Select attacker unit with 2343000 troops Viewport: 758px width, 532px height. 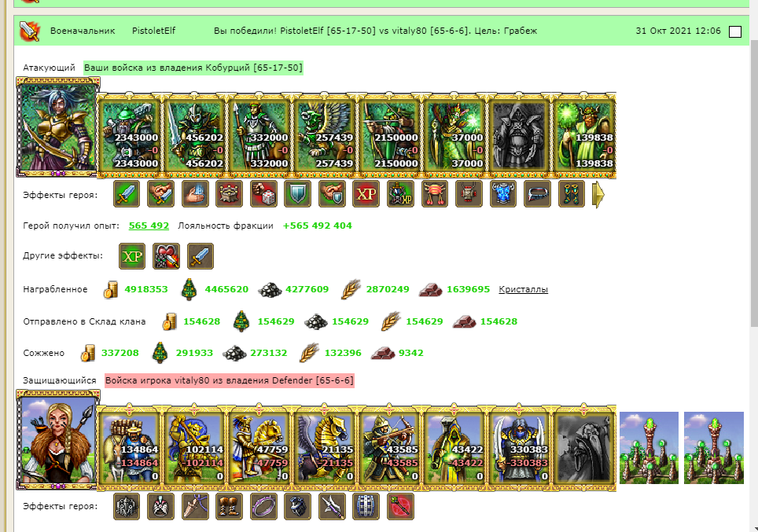129,135
